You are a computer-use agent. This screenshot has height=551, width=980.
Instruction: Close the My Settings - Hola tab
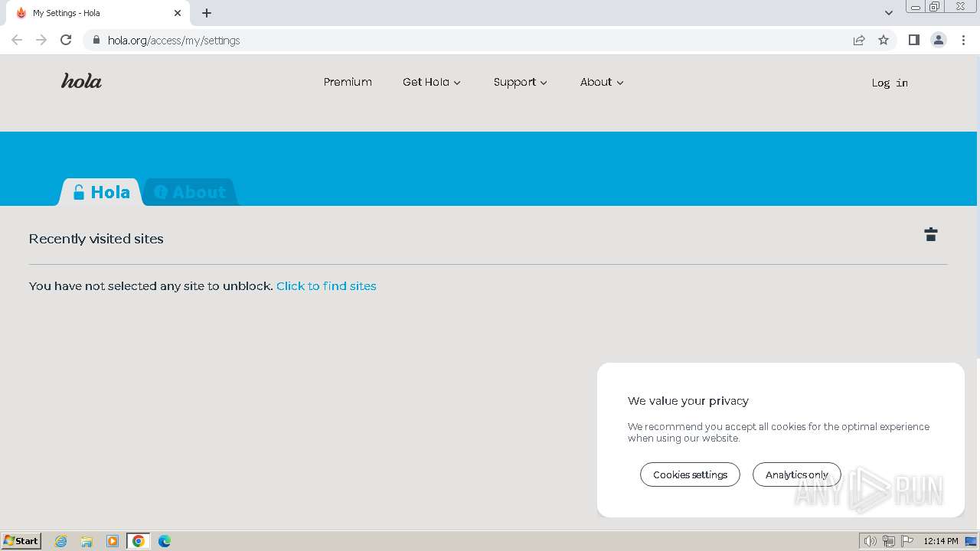pos(178,13)
